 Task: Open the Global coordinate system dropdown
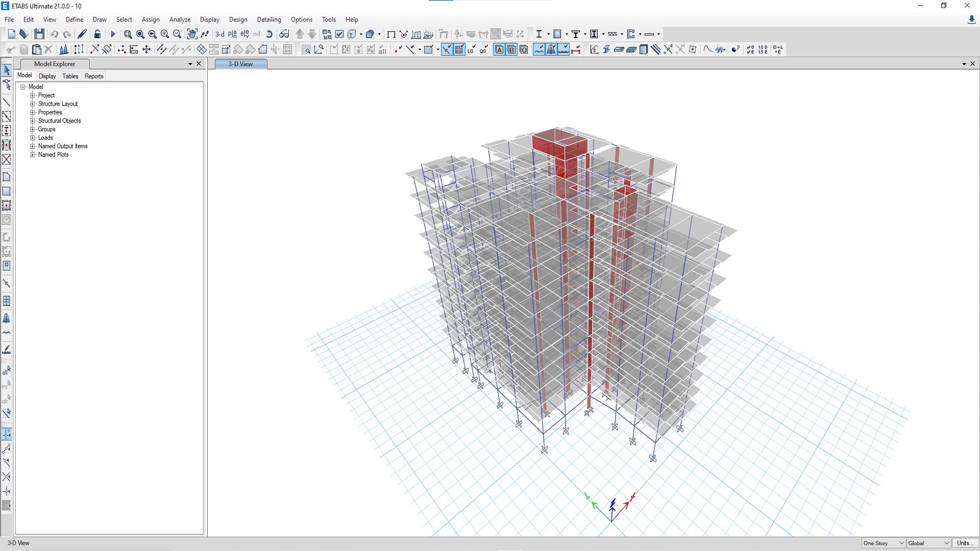tap(928, 543)
